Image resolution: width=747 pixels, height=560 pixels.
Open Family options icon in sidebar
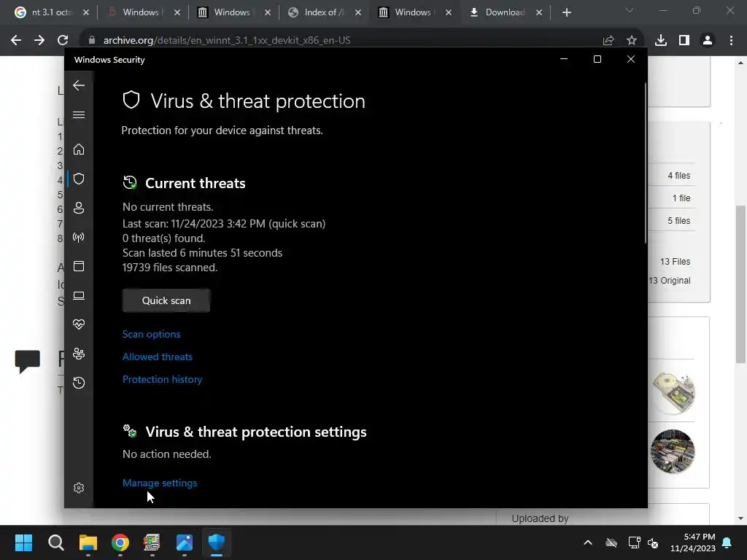[79, 354]
